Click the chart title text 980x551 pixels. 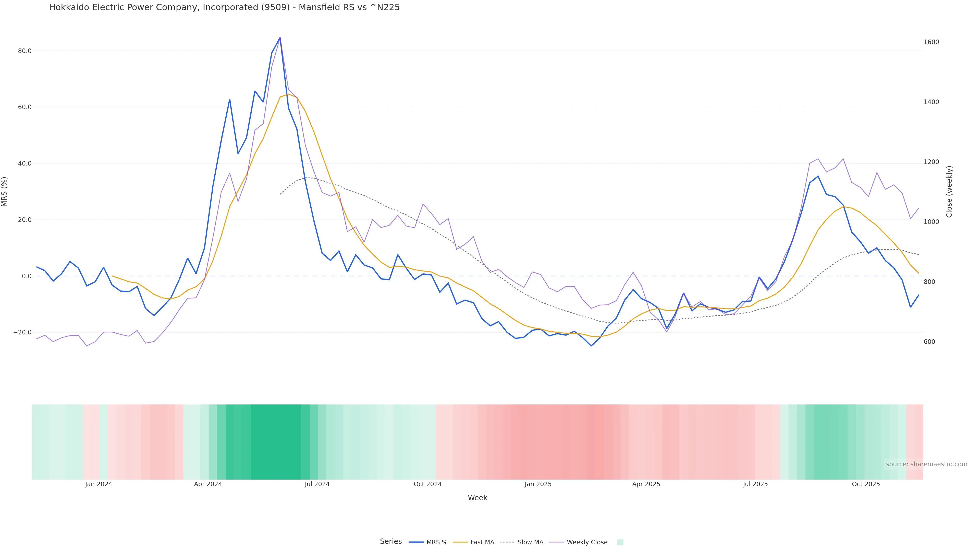pyautogui.click(x=224, y=7)
